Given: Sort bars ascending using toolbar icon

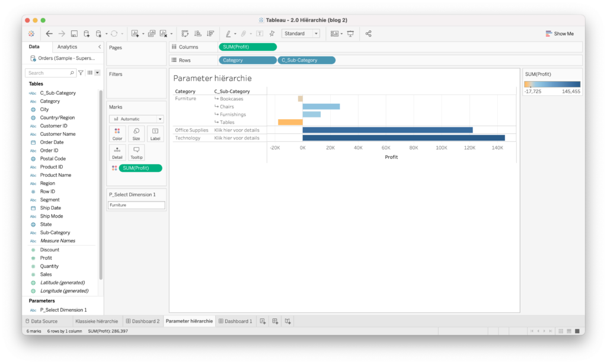Looking at the screenshot, I should click(x=198, y=34).
